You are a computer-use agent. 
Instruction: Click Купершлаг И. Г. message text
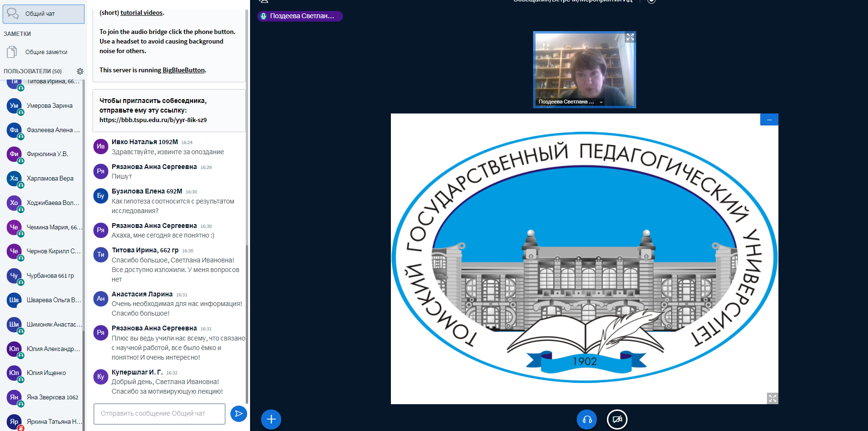(x=167, y=387)
